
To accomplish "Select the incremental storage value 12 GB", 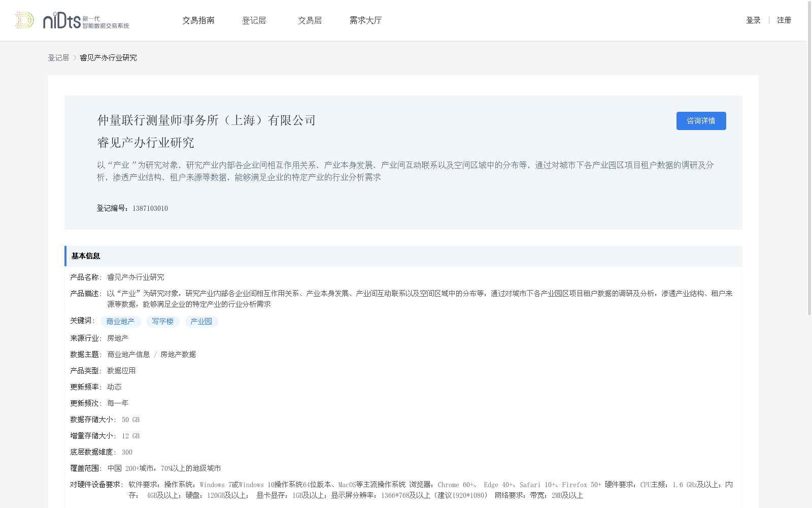I will tap(130, 436).
